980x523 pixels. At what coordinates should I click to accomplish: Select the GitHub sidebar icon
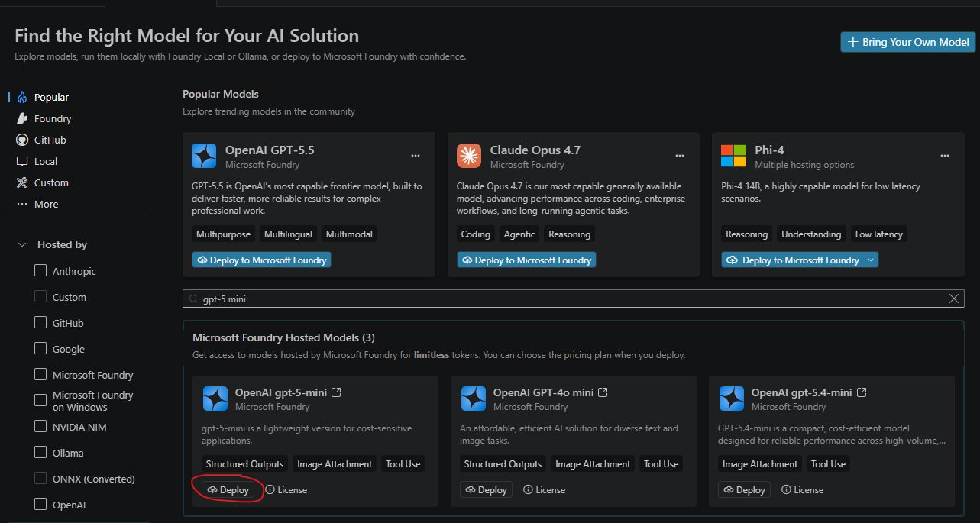(21, 140)
